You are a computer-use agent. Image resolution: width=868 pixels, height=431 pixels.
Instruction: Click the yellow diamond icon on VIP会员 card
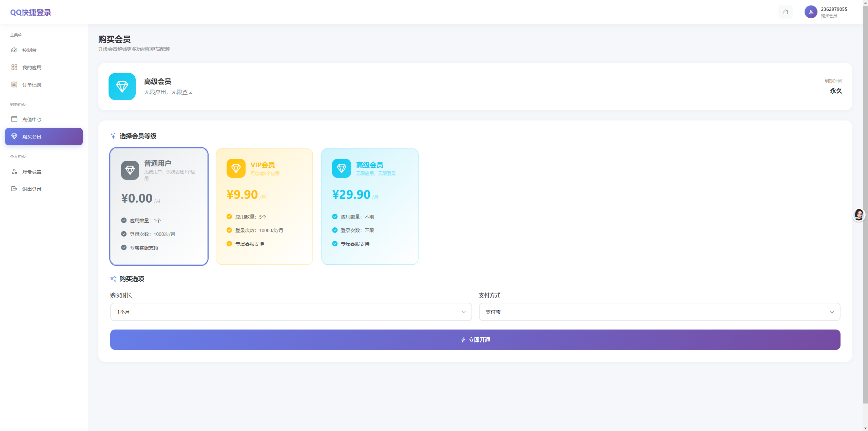tap(236, 168)
